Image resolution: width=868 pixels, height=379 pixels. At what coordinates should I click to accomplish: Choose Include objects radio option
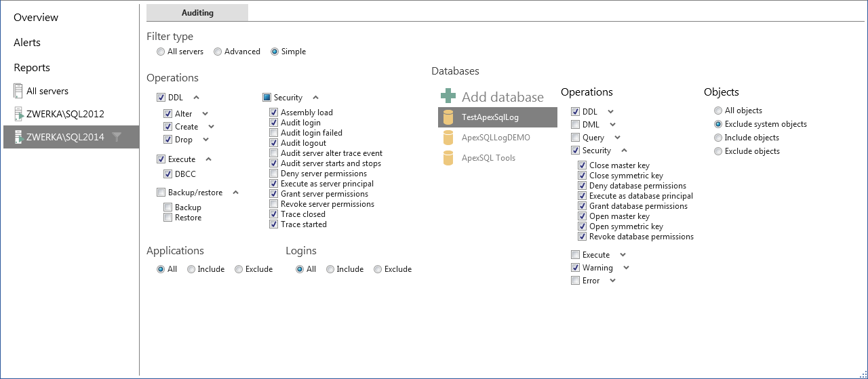pos(718,138)
